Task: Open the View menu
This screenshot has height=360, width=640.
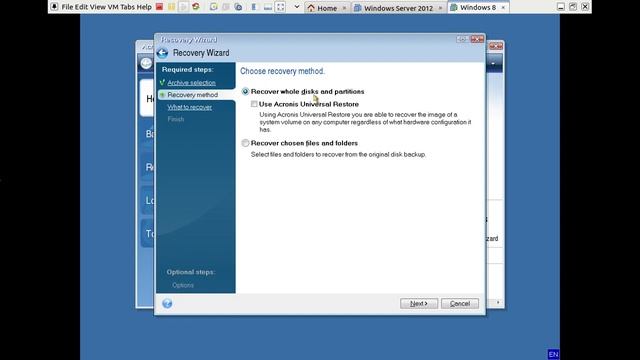Action: 97,7
